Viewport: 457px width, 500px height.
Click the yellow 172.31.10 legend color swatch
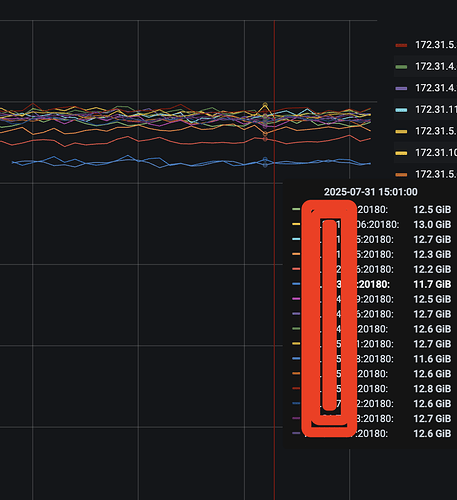(x=401, y=153)
